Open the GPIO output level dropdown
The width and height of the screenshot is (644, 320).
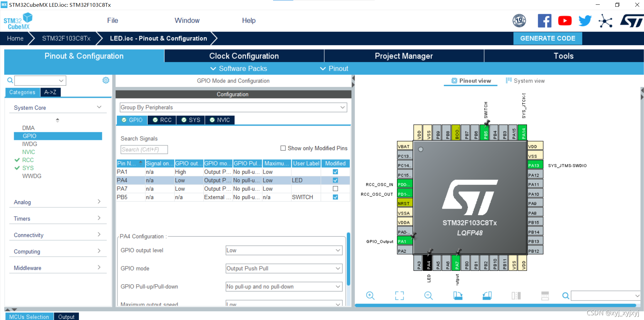284,250
